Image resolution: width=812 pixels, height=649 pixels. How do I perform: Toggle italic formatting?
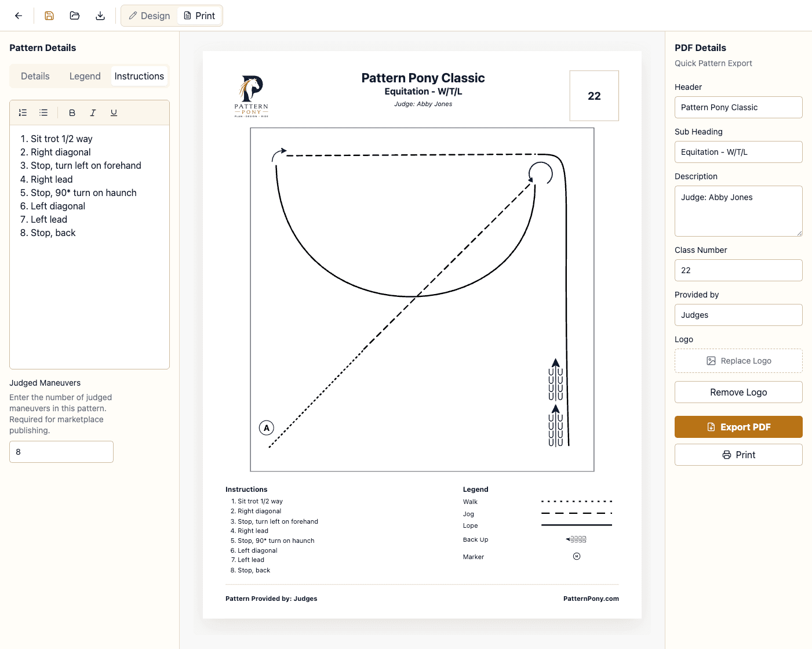[x=93, y=113]
